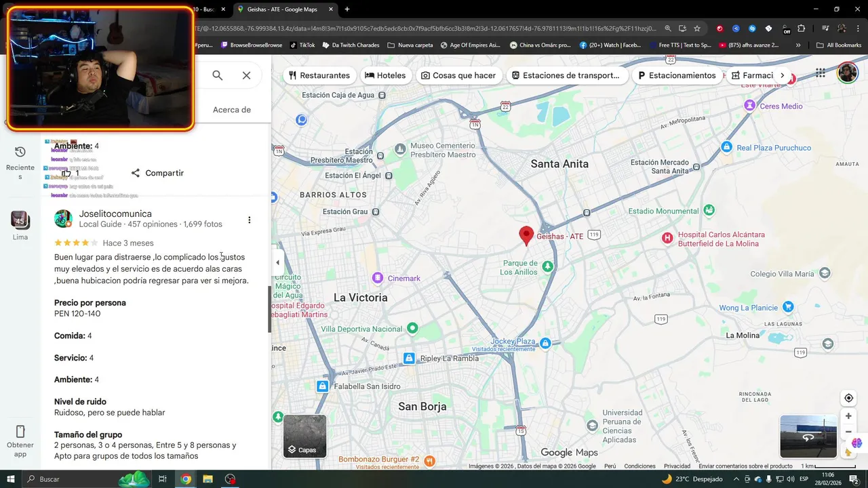Open the saved Lima place thumbnail
The image size is (868, 488).
[20, 220]
